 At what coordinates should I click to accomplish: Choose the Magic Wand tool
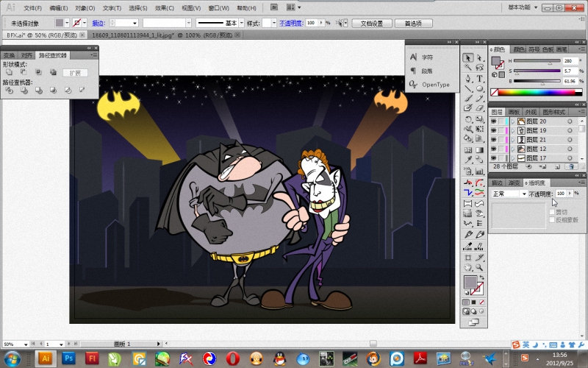pos(467,67)
